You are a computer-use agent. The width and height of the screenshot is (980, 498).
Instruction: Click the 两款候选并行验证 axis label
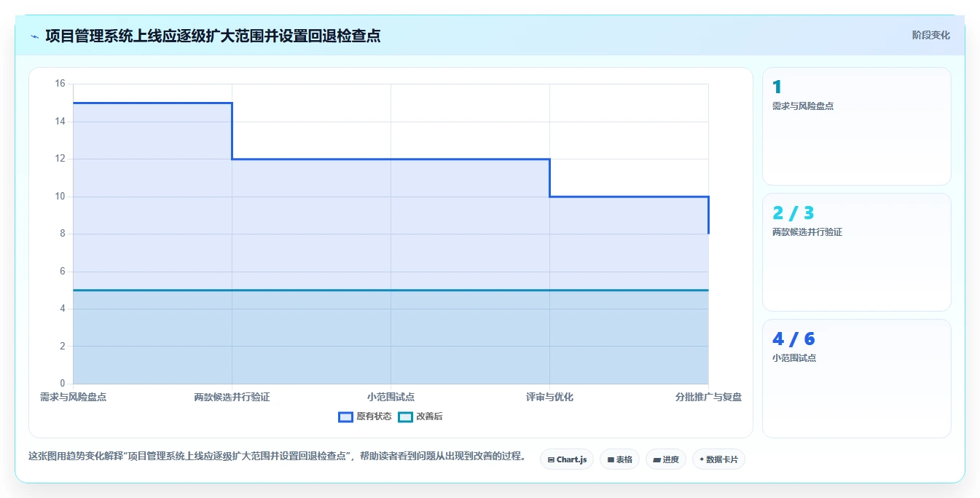tap(232, 397)
